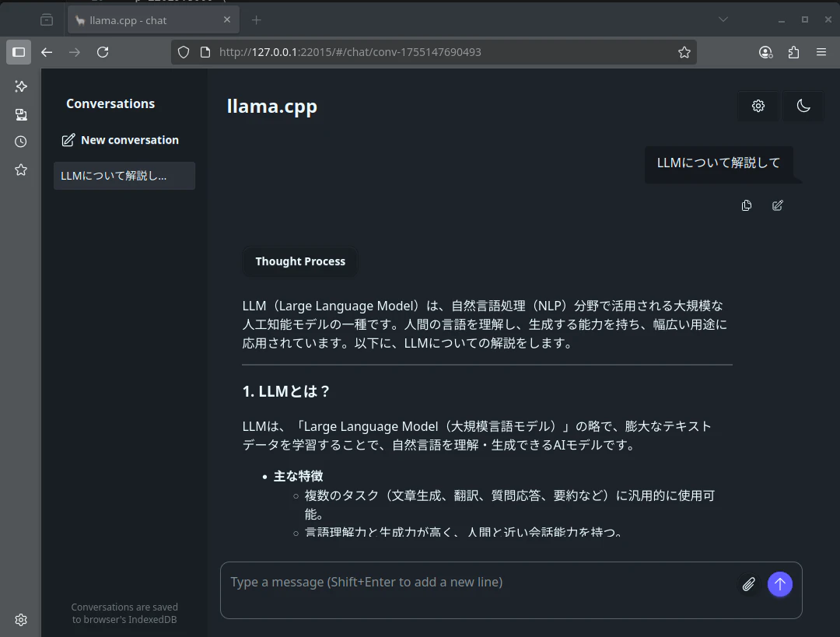
Task: Send message with purple arrow button
Action: tap(779, 584)
